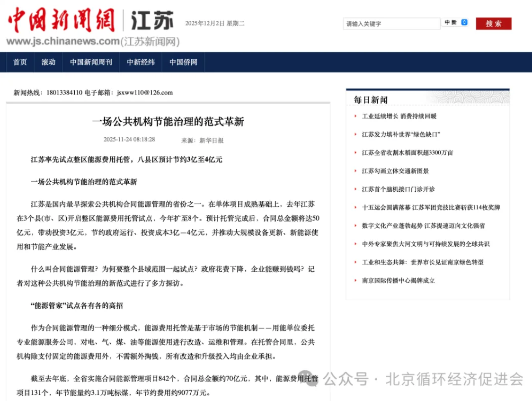
Task: Open the 首页 navigation tab
Action: [20, 62]
